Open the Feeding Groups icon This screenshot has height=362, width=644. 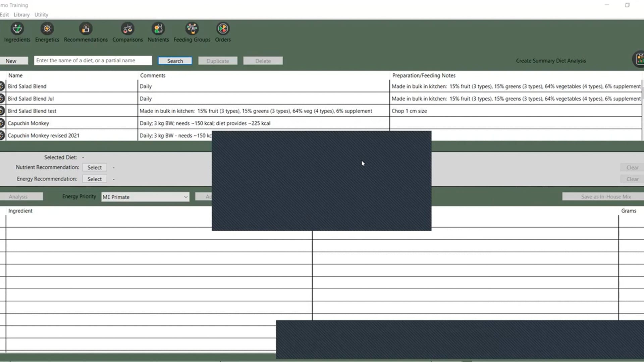[192, 29]
